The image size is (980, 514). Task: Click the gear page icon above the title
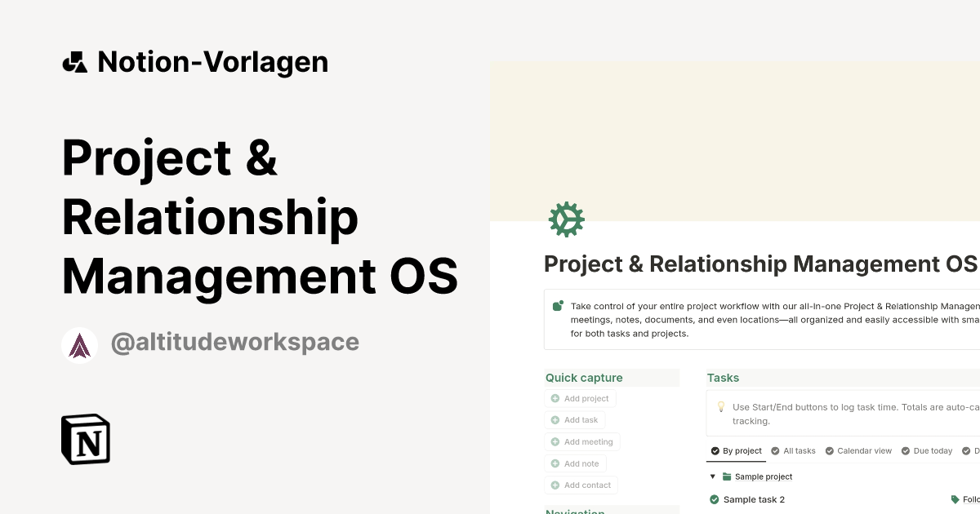(x=567, y=219)
